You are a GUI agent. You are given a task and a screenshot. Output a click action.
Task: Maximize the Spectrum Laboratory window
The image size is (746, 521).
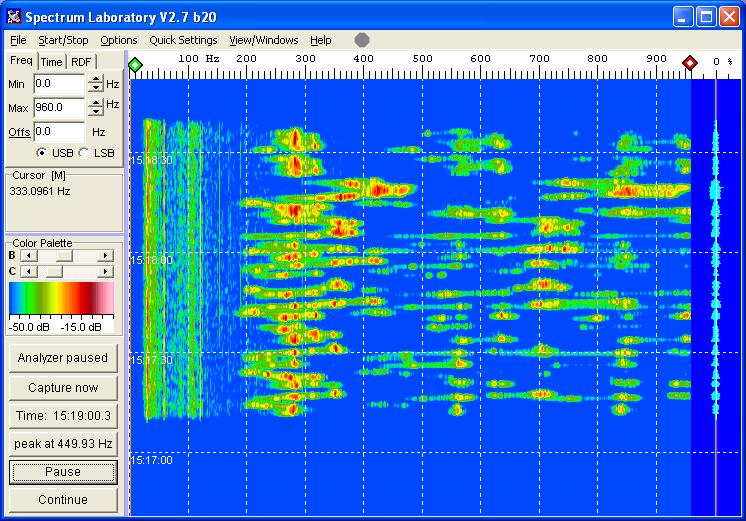tap(707, 17)
